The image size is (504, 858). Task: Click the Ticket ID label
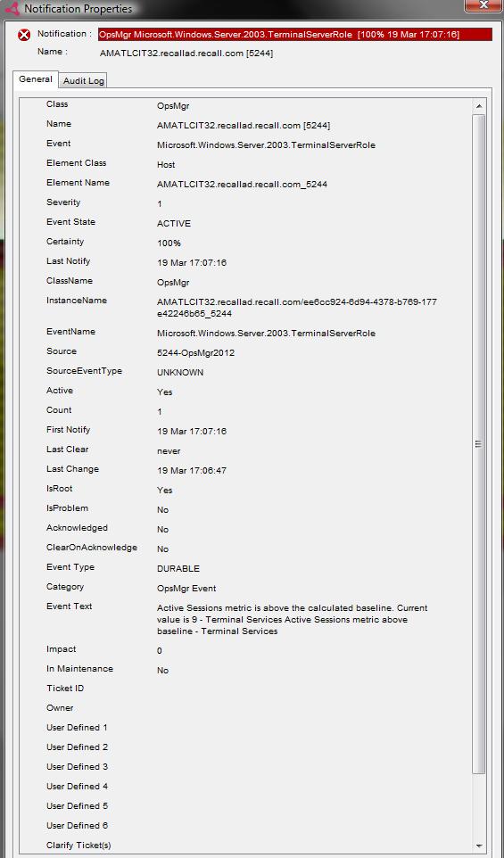(x=64, y=689)
